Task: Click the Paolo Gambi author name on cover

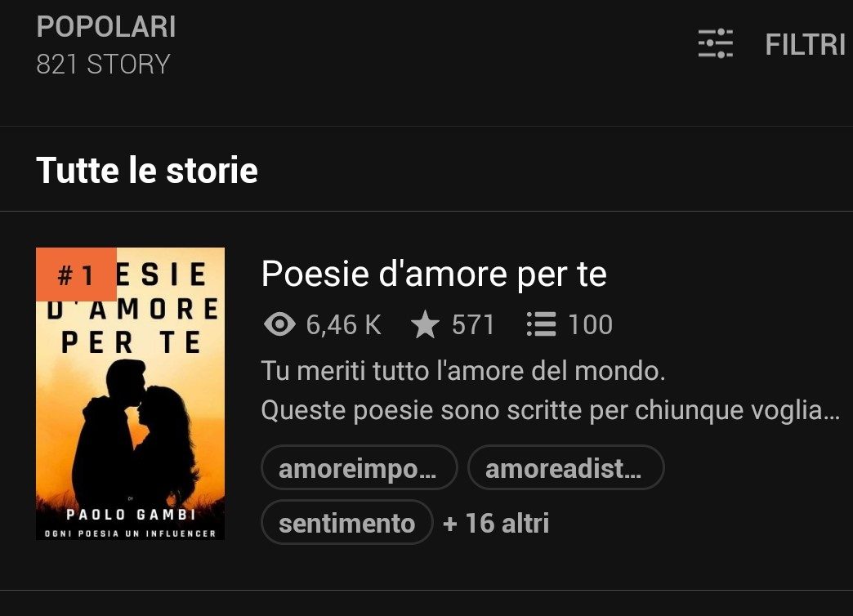Action: click(x=131, y=514)
